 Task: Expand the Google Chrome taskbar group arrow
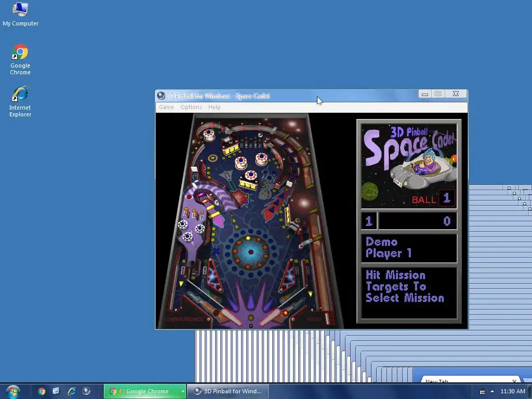(183, 391)
